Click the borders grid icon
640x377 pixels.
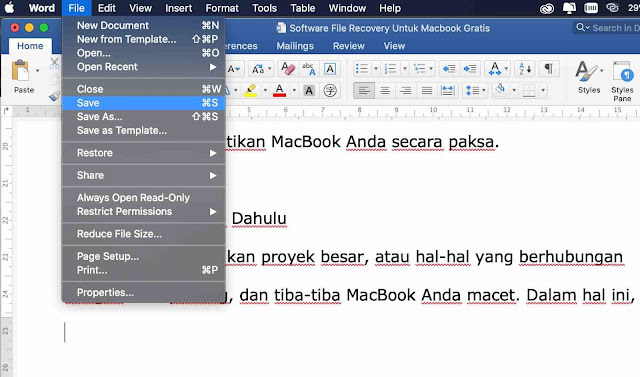[529, 90]
